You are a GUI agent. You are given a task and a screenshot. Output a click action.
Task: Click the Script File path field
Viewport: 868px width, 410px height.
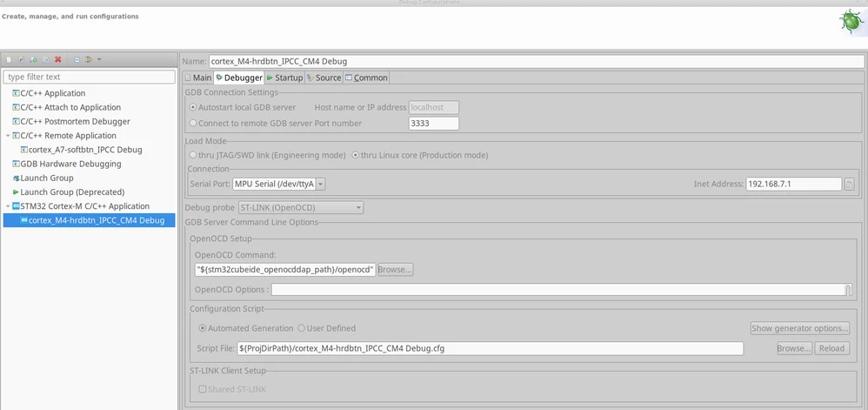point(490,348)
